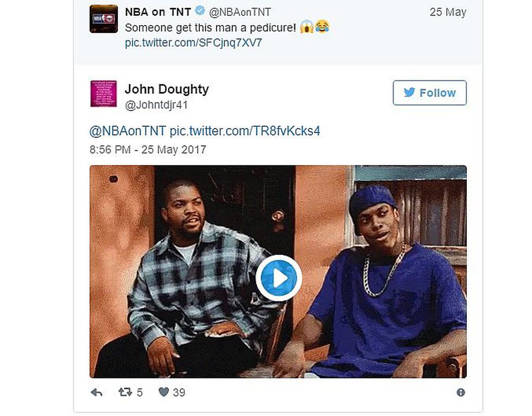Click the verified badge next to NBA on TNT
Screen dimensions: 532x416
click(200, 11)
